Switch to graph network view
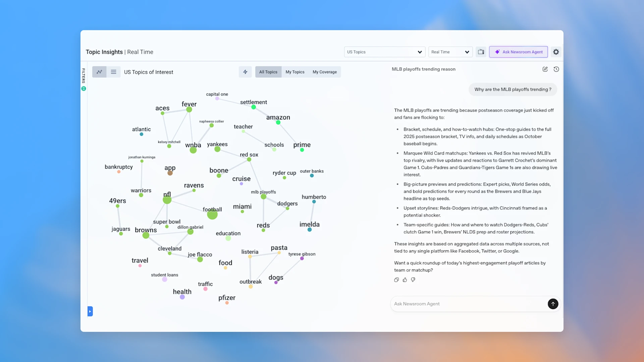This screenshot has width=644, height=362. pos(99,72)
